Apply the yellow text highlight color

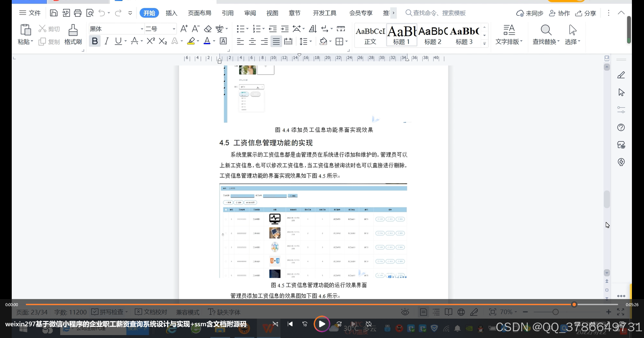pyautogui.click(x=191, y=41)
